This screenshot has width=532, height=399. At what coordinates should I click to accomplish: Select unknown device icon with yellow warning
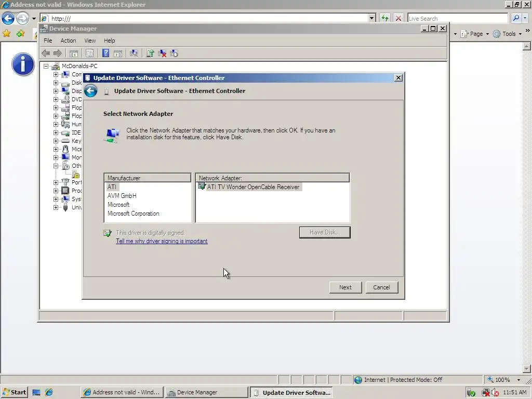(76, 175)
